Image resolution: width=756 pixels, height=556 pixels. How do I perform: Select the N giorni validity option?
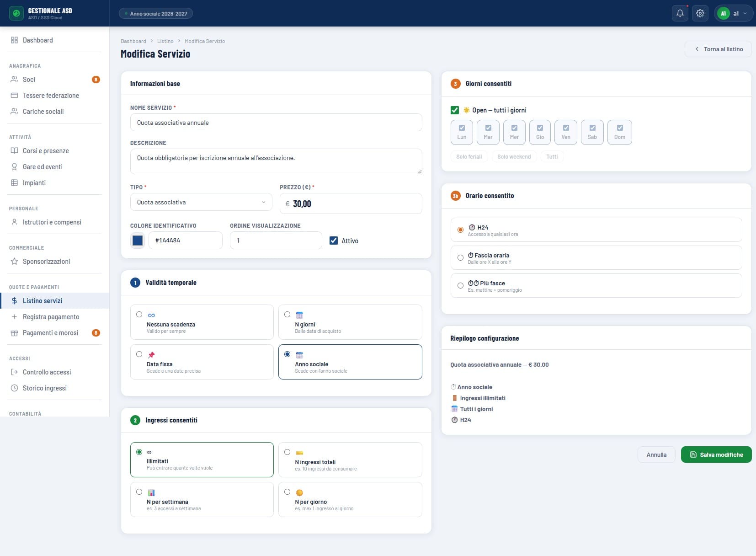pos(287,314)
